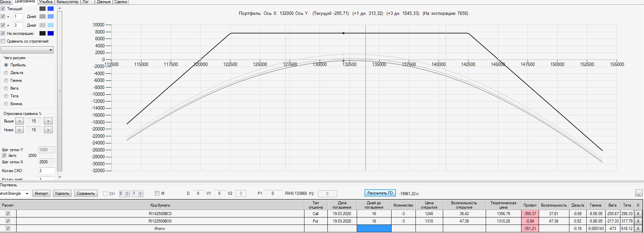Viewport: 644px width, 233px height.
Task: Open the strategy comparison dropdown
Action: tap(27, 50)
